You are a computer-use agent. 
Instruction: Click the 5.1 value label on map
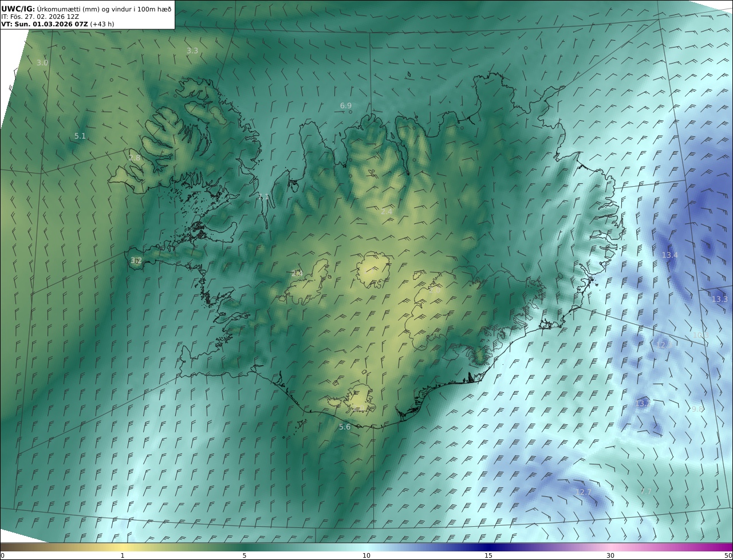point(80,136)
